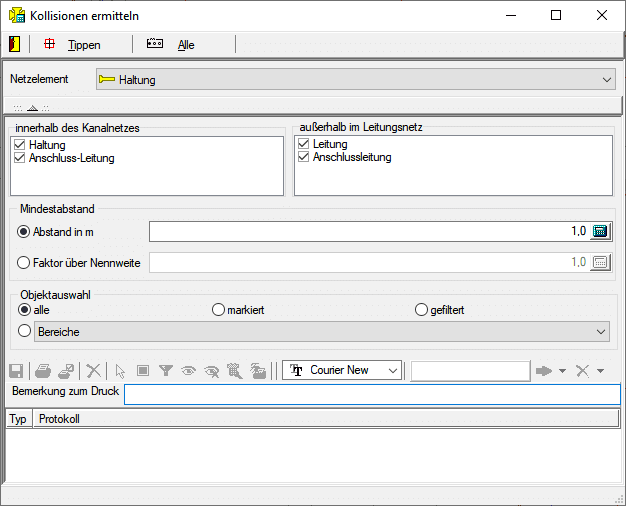626x506 pixels.
Task: Click the printer icon in the protocol toolbar
Action: coord(43,370)
